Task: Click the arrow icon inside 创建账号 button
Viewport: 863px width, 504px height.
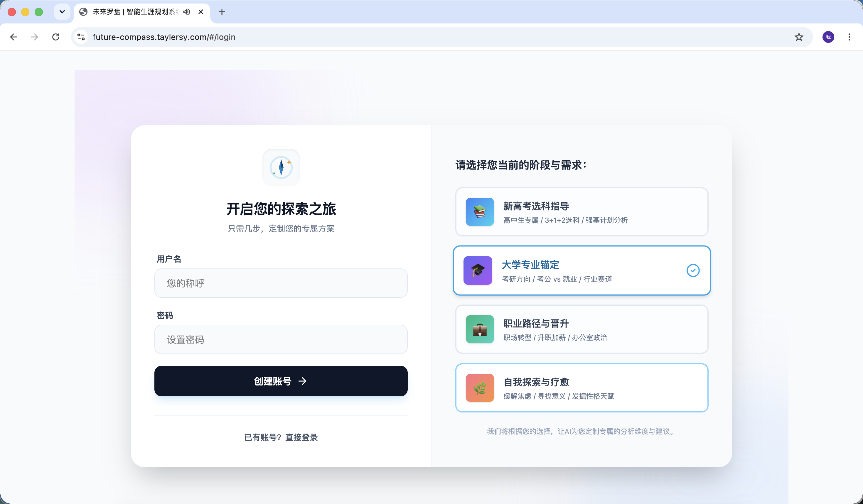Action: click(302, 381)
